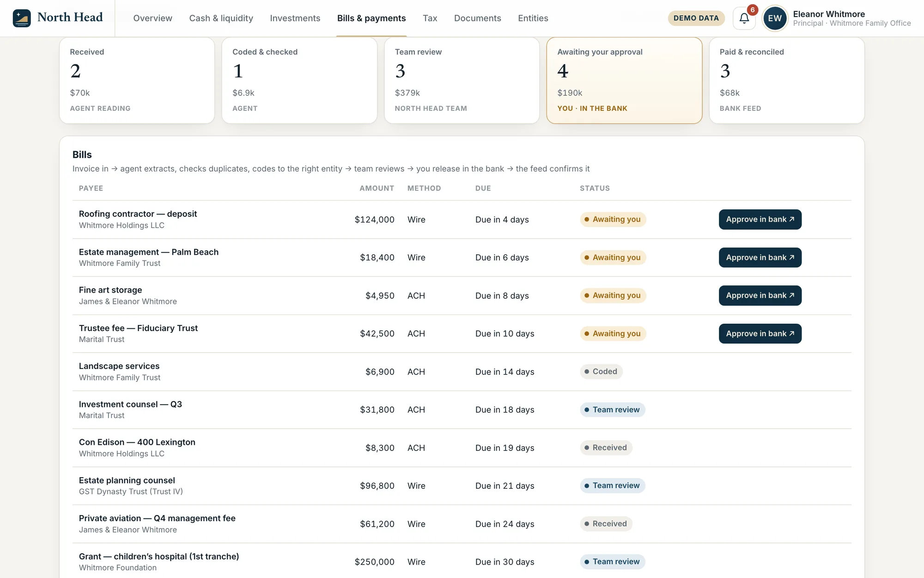Approve Roofing contractor deposit in bank
The height and width of the screenshot is (578, 924).
tap(760, 219)
